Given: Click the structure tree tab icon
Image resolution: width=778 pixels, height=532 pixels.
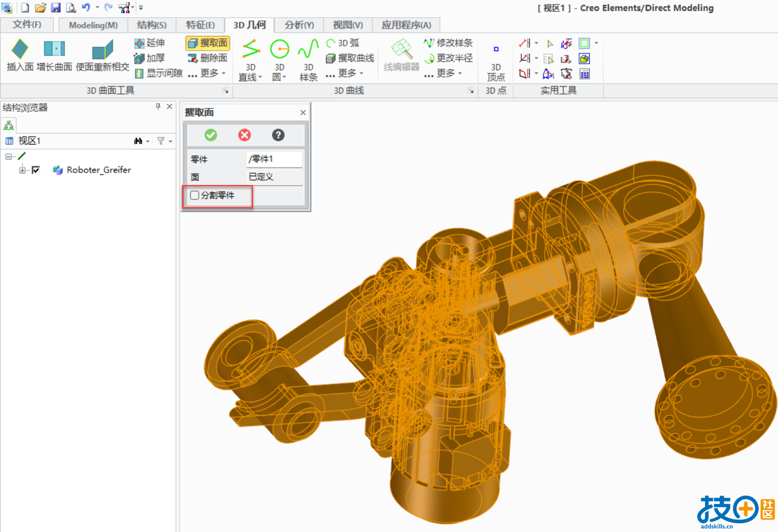Looking at the screenshot, I should tap(9, 125).
